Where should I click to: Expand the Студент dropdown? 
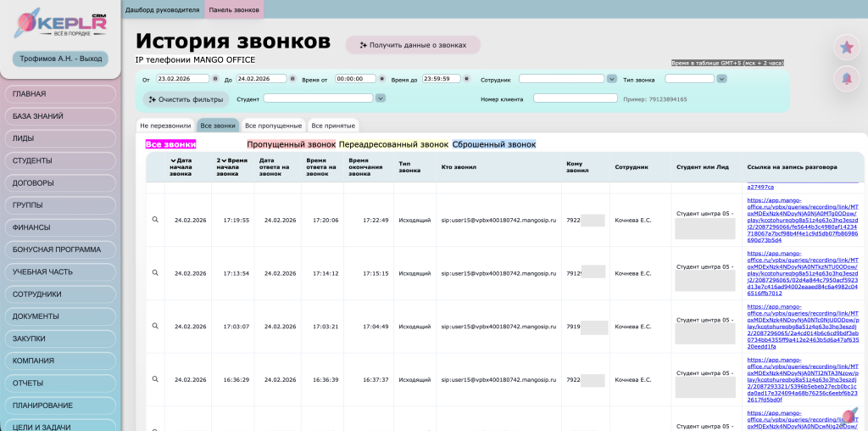point(381,98)
